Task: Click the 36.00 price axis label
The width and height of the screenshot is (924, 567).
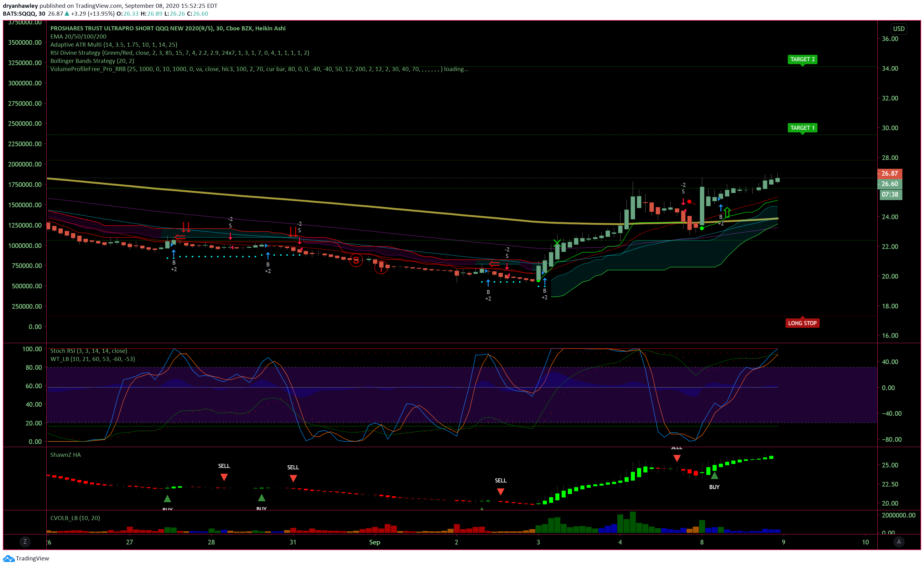Action: click(890, 39)
